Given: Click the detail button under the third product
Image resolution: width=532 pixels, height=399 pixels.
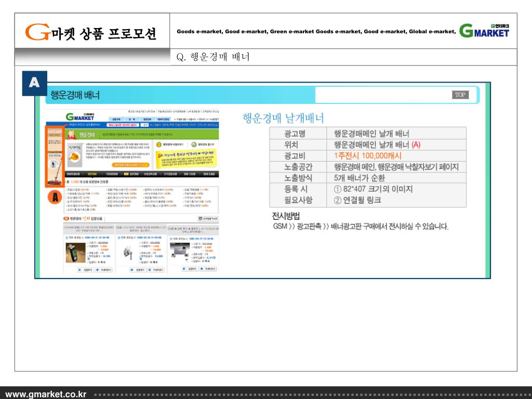Looking at the screenshot, I should 208,269.
